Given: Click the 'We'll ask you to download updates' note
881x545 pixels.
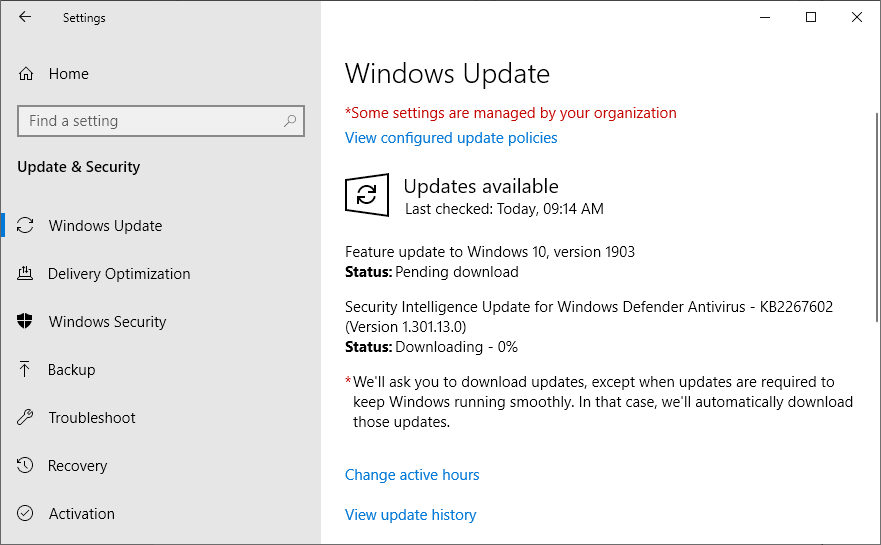Looking at the screenshot, I should tap(599, 402).
